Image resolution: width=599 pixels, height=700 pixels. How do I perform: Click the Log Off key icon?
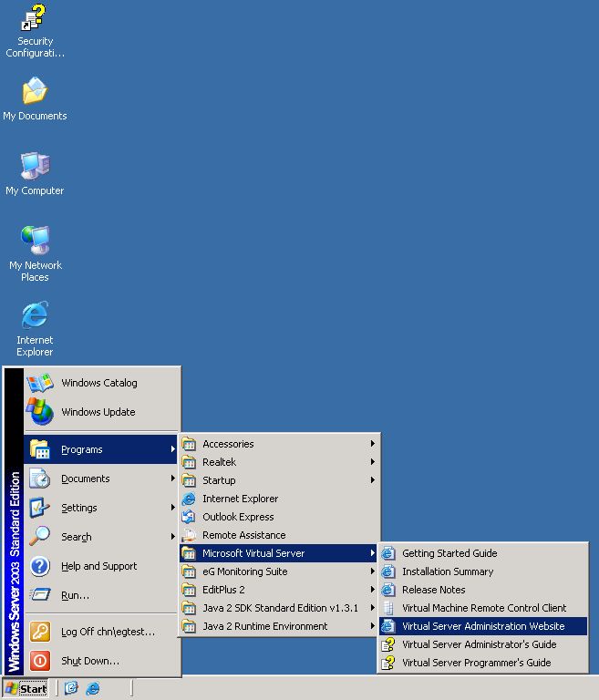coord(40,632)
